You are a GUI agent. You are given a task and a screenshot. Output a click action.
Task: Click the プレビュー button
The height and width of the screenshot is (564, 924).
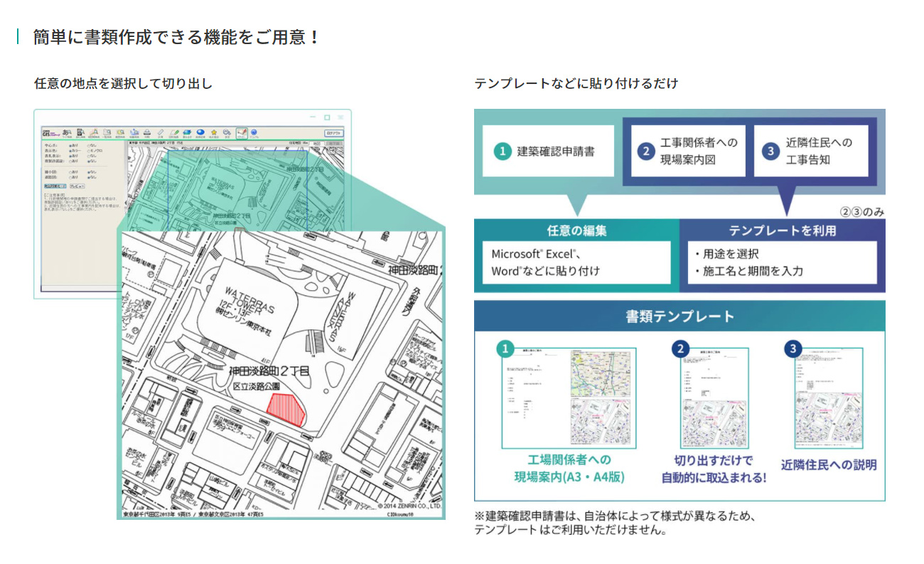[77, 186]
